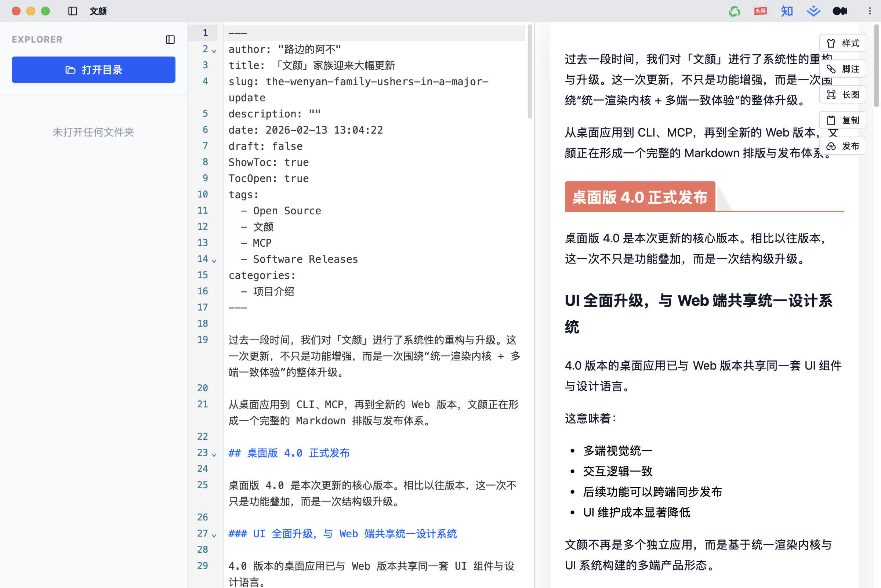Fold the front matter at line 2

(x=214, y=51)
